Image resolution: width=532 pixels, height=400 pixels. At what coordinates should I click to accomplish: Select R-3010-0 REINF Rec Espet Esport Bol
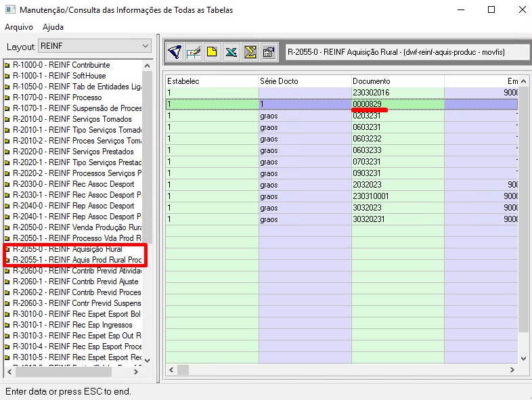point(76,314)
